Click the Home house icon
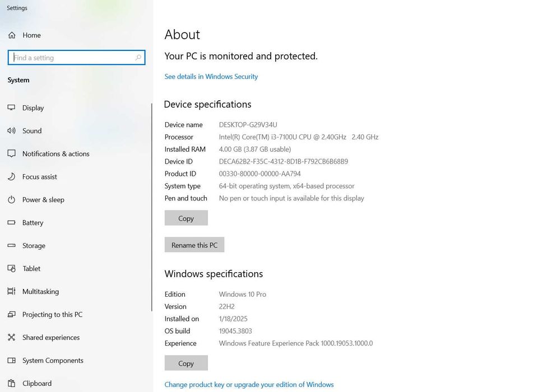543x392 pixels. pyautogui.click(x=12, y=35)
